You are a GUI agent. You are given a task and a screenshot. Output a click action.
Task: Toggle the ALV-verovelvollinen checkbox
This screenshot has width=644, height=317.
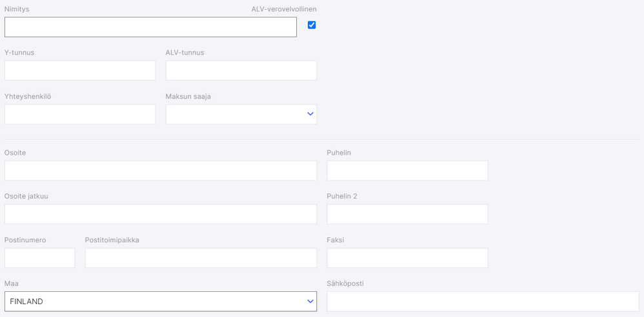click(312, 25)
